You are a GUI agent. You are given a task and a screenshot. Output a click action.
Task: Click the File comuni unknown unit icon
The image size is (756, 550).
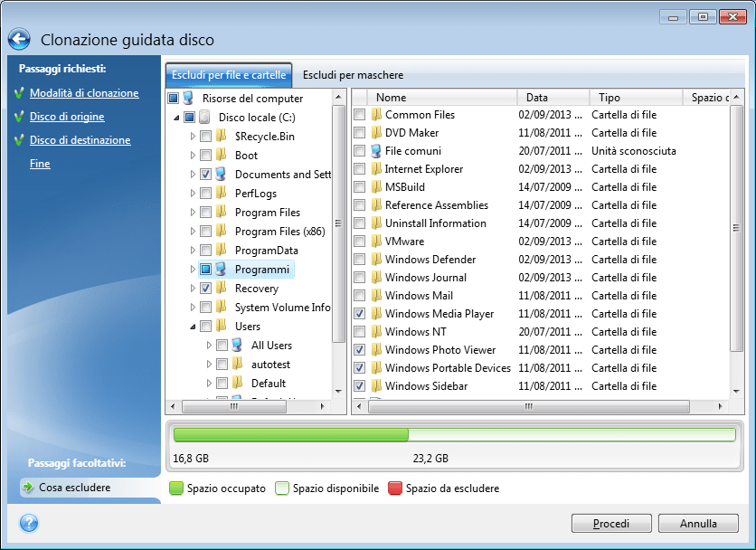(x=376, y=151)
